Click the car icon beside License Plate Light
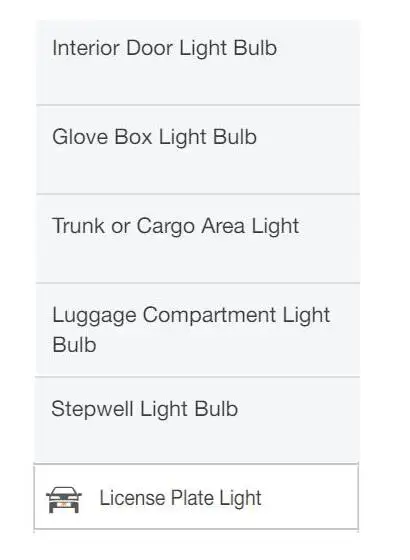 click(x=64, y=499)
